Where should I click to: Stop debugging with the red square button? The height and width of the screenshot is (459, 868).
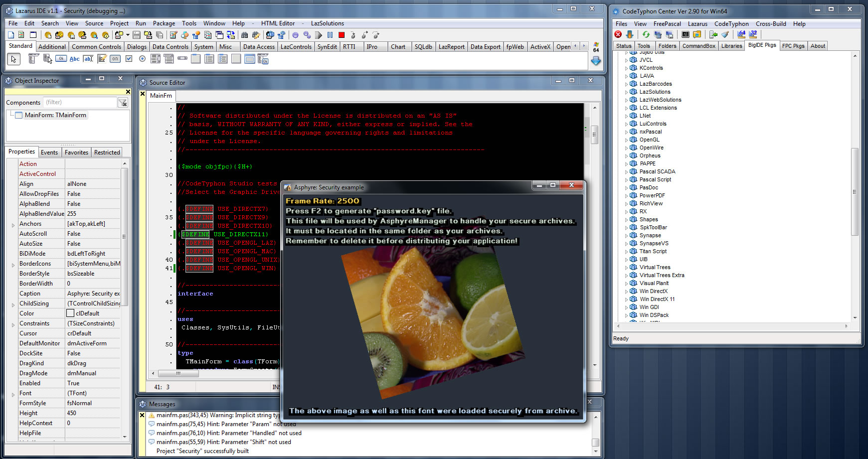point(342,35)
